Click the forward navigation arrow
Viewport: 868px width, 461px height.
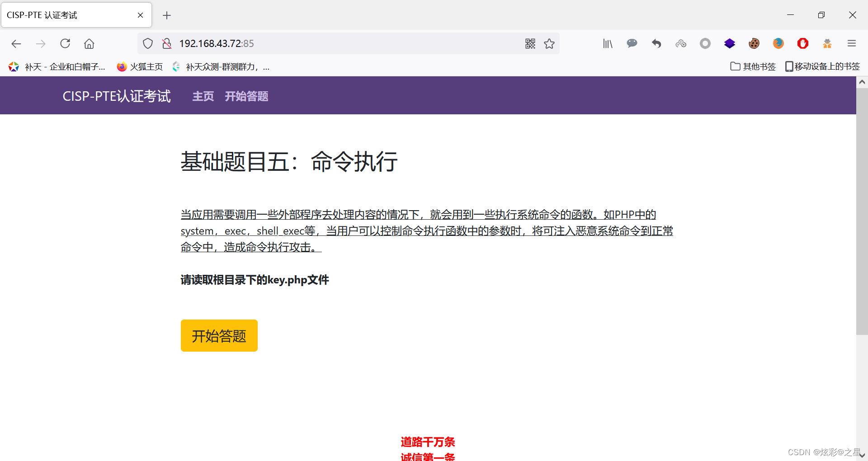pyautogui.click(x=41, y=43)
